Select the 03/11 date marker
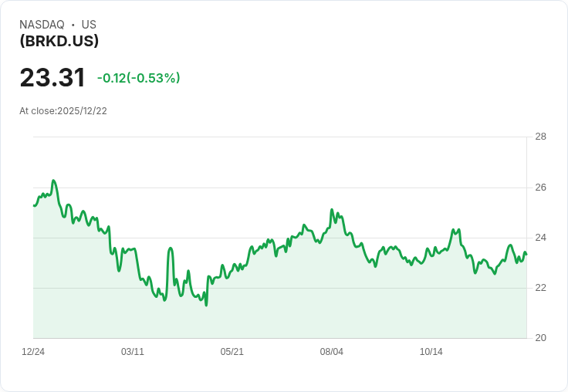The width and height of the screenshot is (568, 392). pyautogui.click(x=133, y=352)
